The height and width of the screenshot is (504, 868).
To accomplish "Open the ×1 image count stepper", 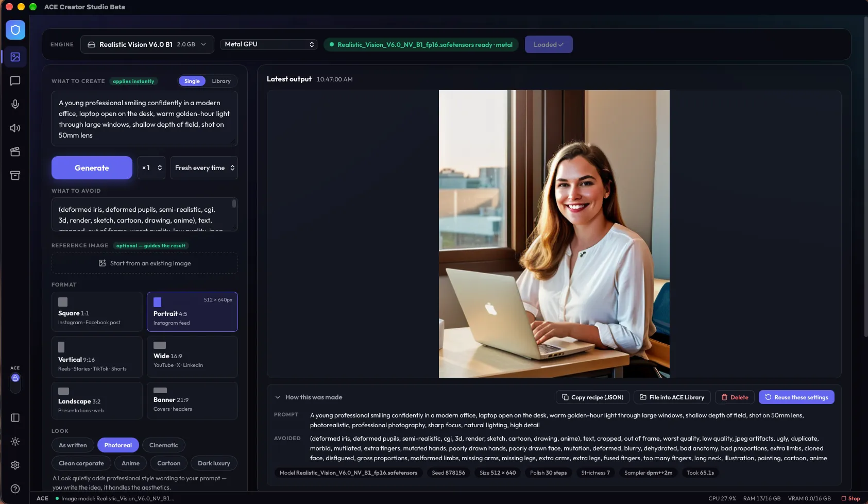I will (151, 168).
